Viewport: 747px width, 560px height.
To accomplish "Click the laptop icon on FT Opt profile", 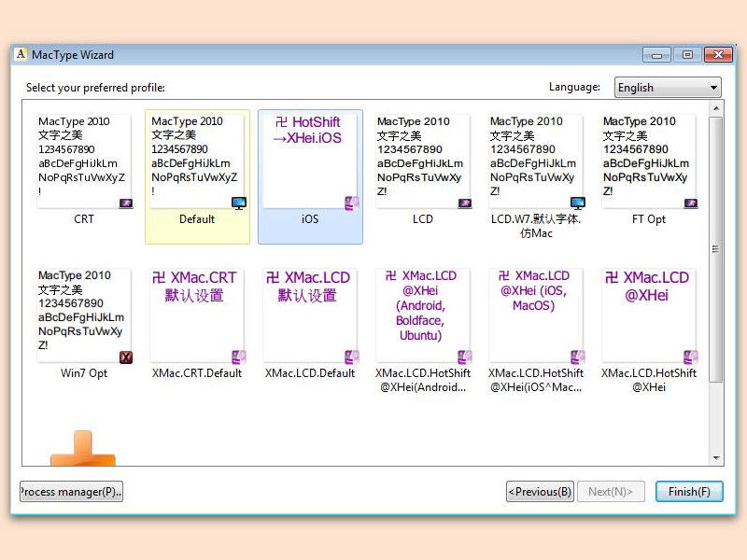I will point(690,203).
